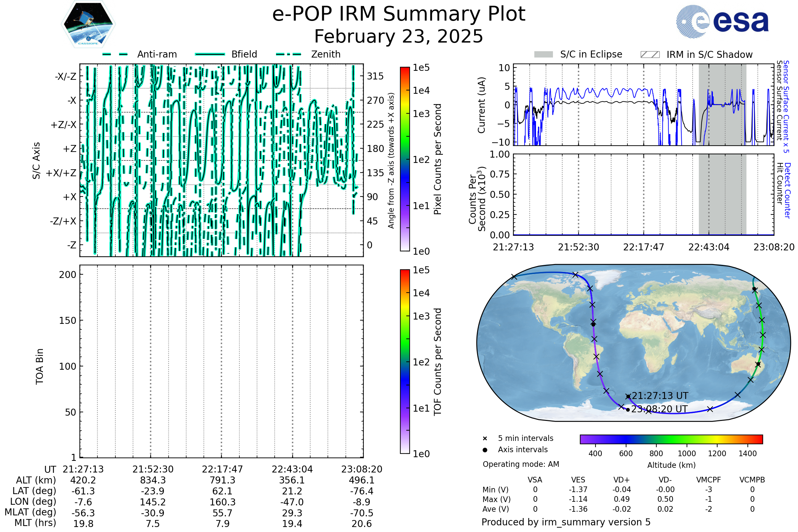Click the Bfield solid line legend marker
This screenshot has width=798, height=532.
(210, 54)
